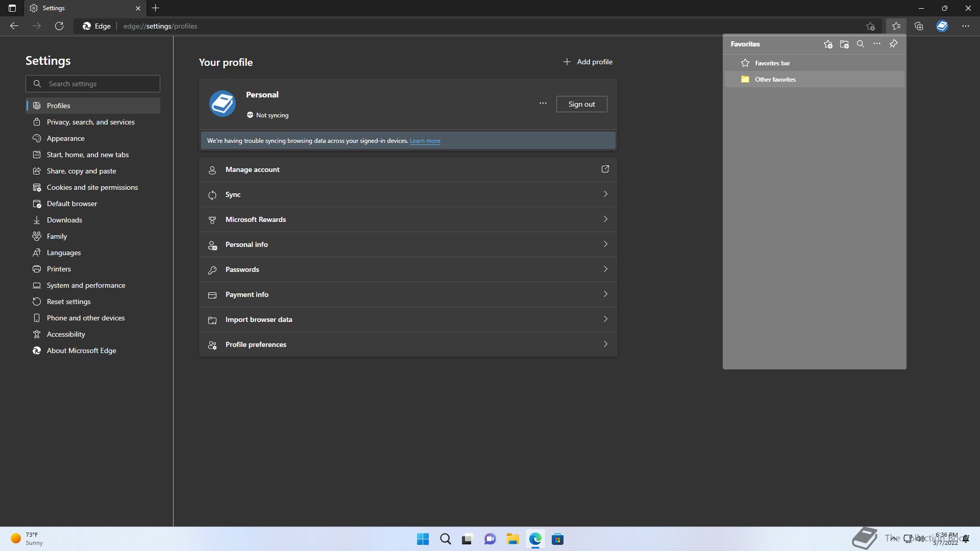Follow the Learn more sync link
The width and height of the screenshot is (980, 551).
(x=425, y=141)
